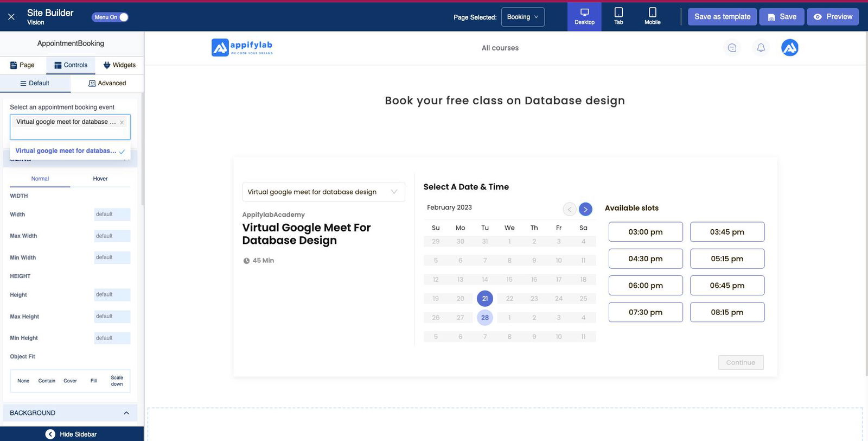This screenshot has height=441, width=868.
Task: Go to next month in calendar
Action: (x=585, y=209)
